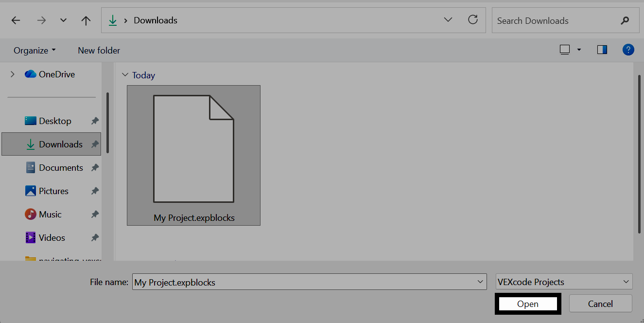
Task: Click the navigation pane scrollbar
Action: click(107, 123)
